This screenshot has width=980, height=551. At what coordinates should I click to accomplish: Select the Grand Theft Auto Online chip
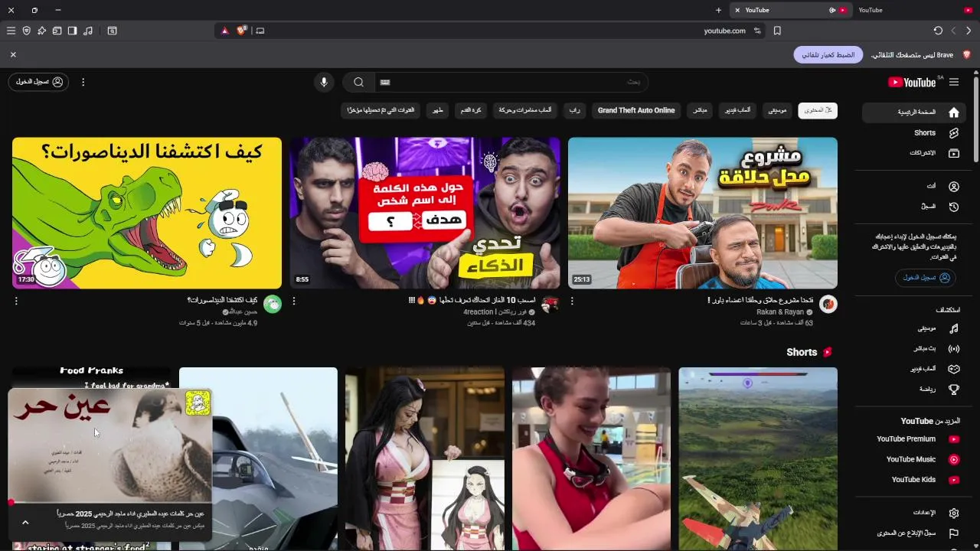click(636, 110)
